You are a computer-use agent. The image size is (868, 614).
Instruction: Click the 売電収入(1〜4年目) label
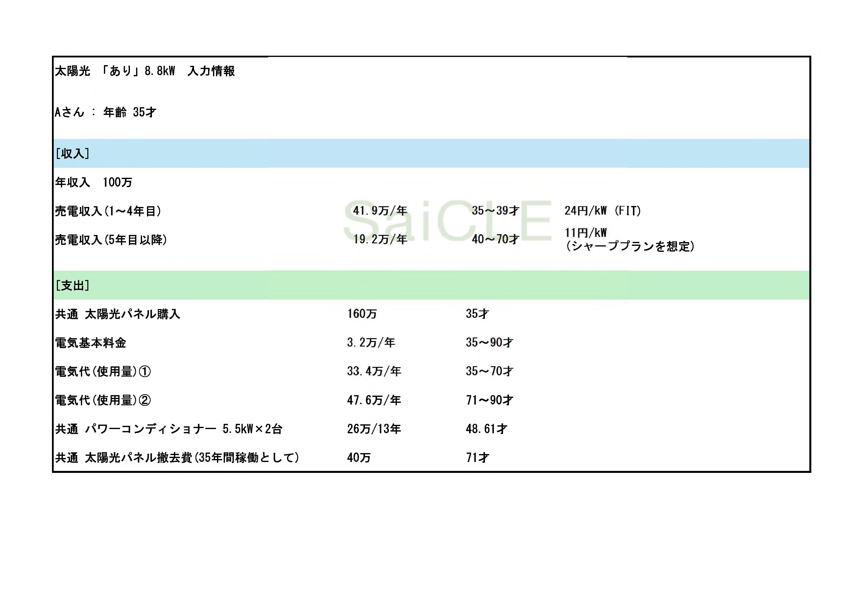pos(108,211)
